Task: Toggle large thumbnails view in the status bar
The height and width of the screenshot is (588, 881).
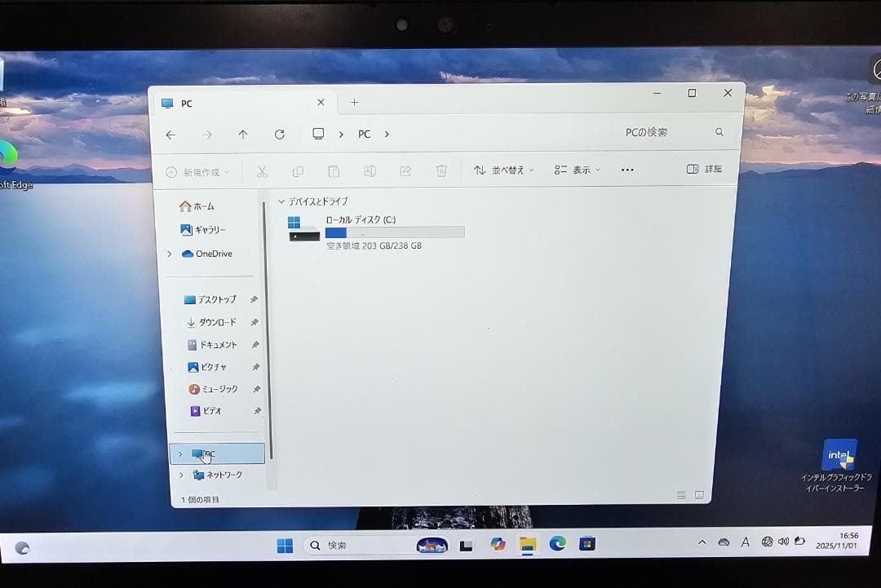Action: tap(699, 494)
